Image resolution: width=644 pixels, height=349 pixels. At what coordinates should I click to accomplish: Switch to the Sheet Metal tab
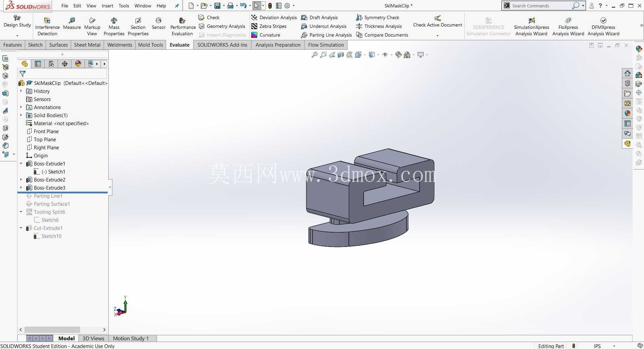tap(87, 45)
